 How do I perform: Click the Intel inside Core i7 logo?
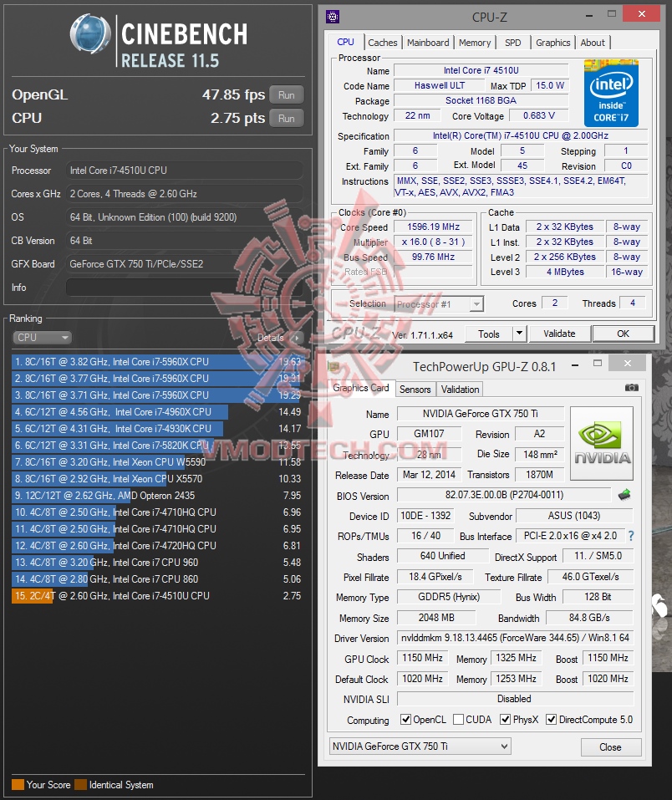click(611, 94)
